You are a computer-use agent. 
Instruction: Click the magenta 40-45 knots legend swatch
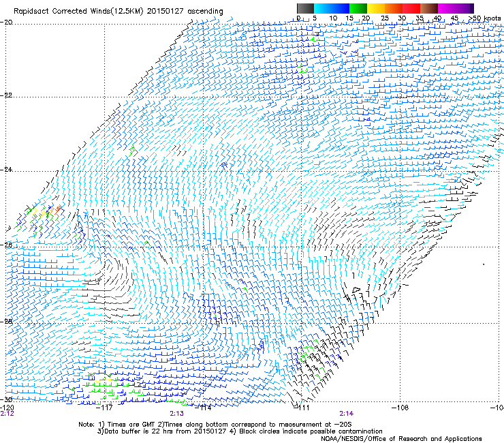pyautogui.click(x=447, y=8)
